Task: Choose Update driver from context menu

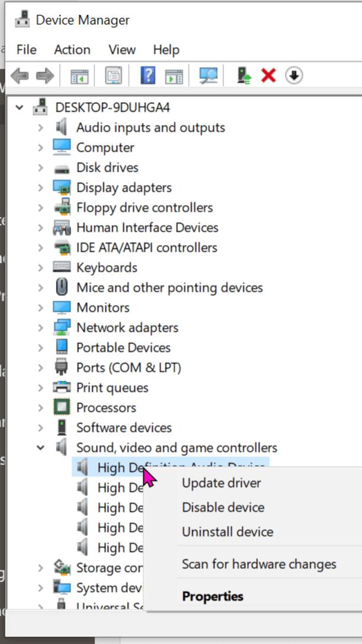Action: pyautogui.click(x=221, y=483)
